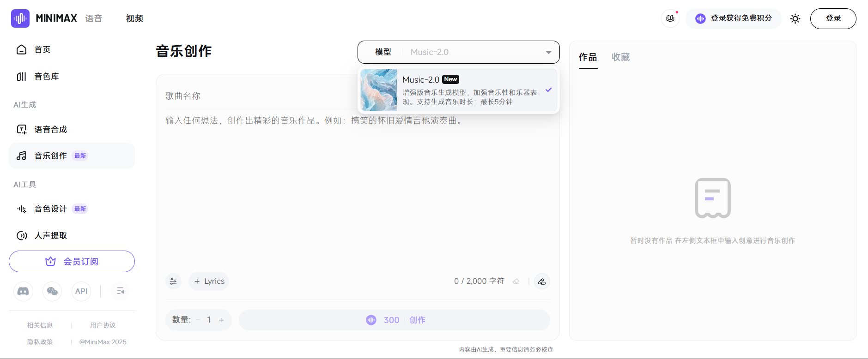Click the upload cloud icon
The height and width of the screenshot is (359, 868).
[x=542, y=281]
